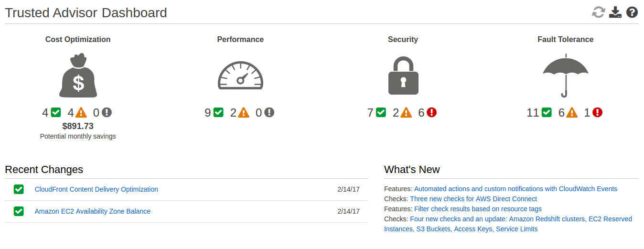This screenshot has height=249, width=644.
Task: Click Security green check status icon
Action: pos(381,113)
